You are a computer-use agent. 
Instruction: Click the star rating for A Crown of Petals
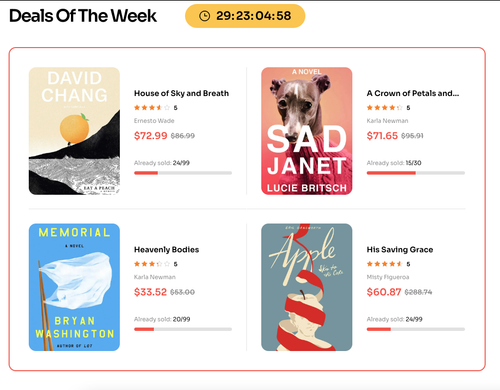tap(385, 108)
